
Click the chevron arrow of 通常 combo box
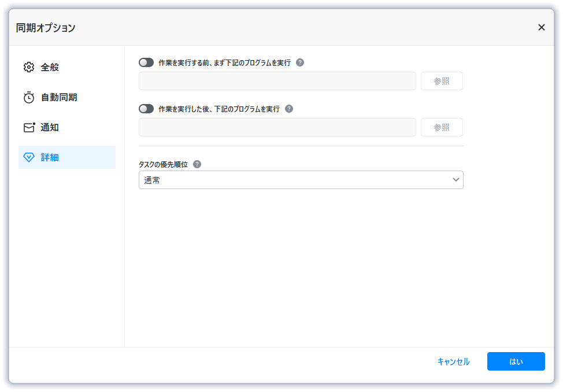456,180
